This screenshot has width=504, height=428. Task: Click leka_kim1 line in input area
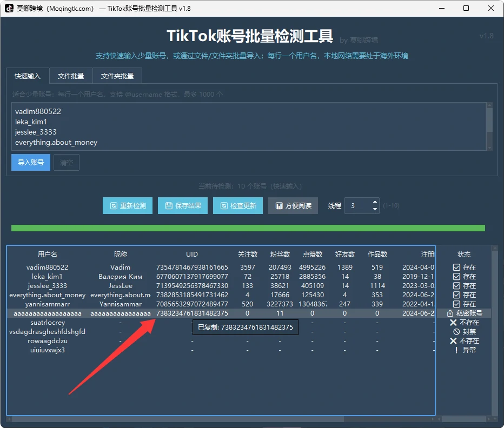(x=31, y=122)
